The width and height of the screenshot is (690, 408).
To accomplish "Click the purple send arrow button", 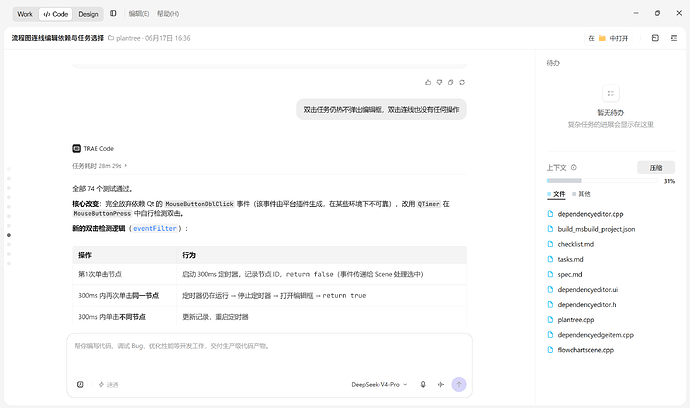I will pos(459,384).
